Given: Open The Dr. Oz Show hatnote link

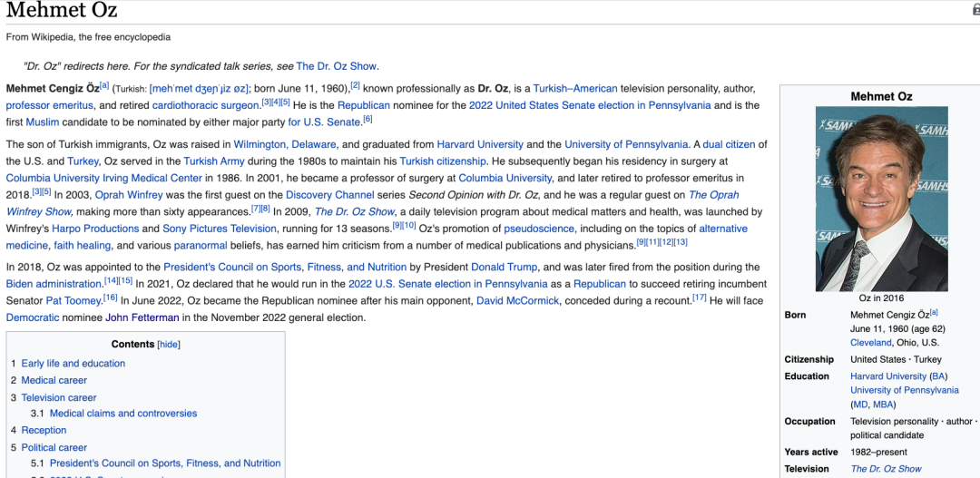Looking at the screenshot, I should tap(337, 66).
